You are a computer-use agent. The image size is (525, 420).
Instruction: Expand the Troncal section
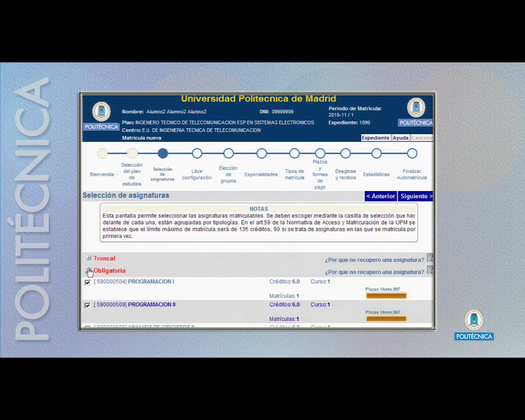(x=89, y=258)
